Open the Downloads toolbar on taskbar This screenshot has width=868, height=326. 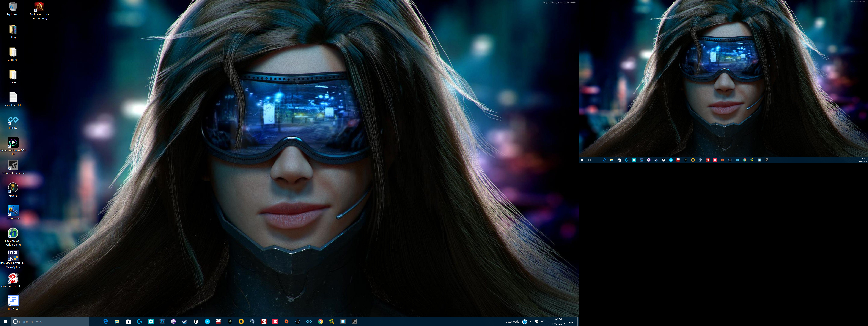[512, 322]
